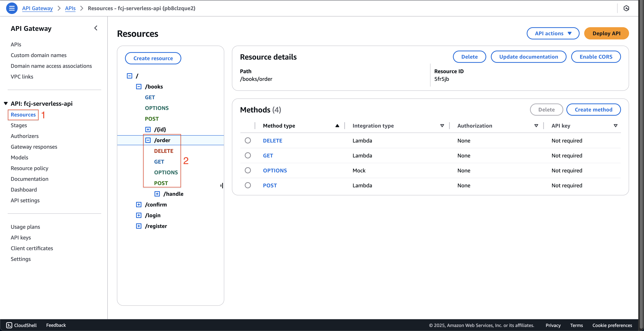Expand the /handle resource tree item
644x331 pixels.
(156, 193)
